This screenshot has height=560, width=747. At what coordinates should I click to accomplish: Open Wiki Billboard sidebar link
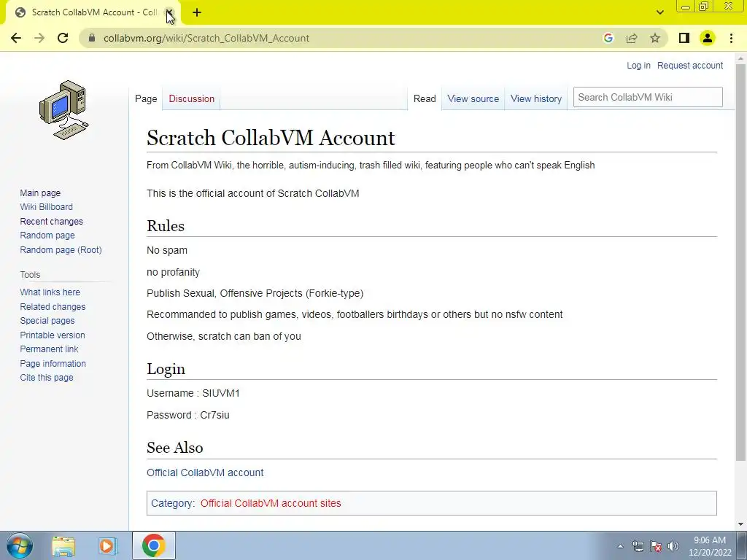[x=46, y=206]
